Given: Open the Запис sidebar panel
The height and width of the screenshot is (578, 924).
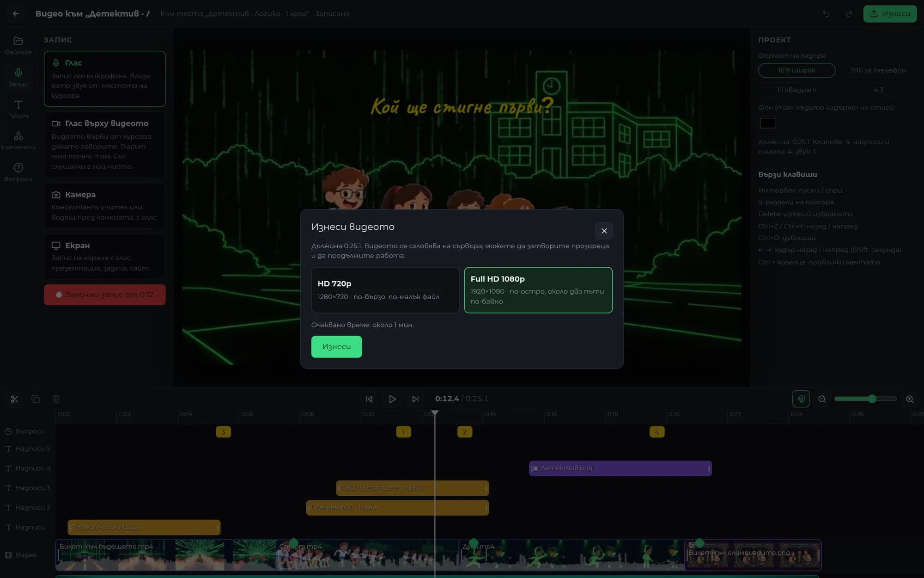Looking at the screenshot, I should click(x=18, y=77).
